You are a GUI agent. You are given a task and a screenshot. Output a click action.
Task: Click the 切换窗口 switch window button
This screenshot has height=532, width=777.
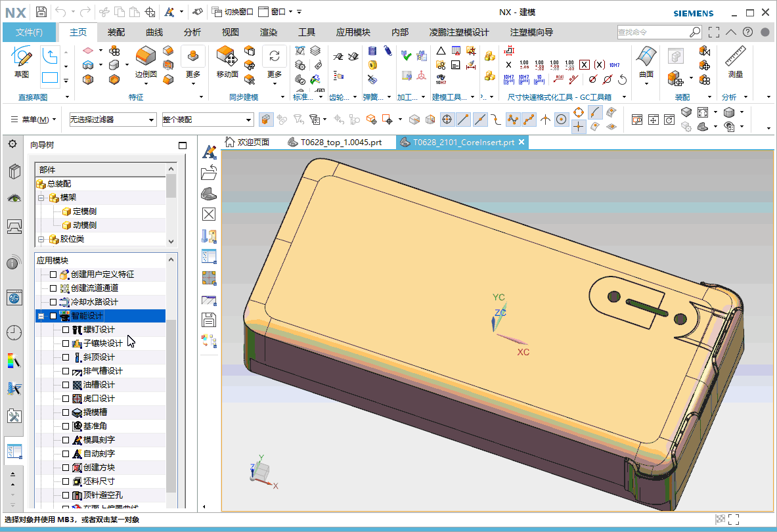233,12
